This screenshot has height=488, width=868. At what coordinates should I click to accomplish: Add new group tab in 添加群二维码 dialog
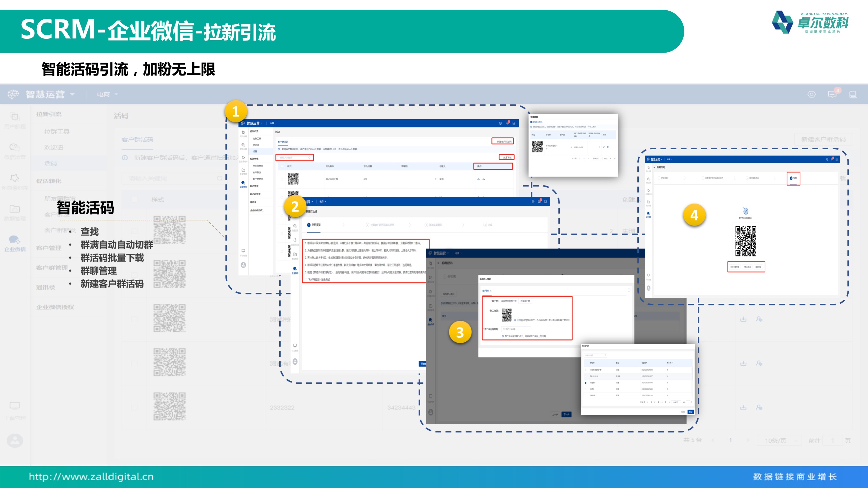pos(629,290)
